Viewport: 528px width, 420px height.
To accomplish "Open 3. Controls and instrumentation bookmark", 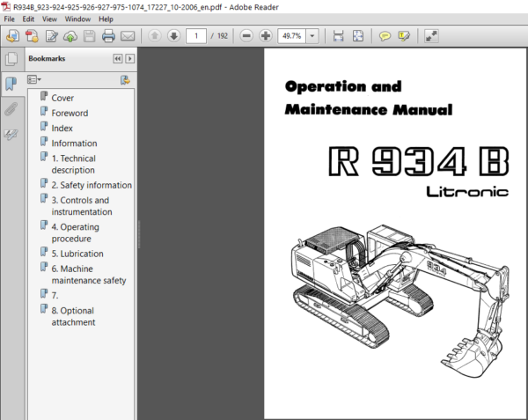I will 82,206.
